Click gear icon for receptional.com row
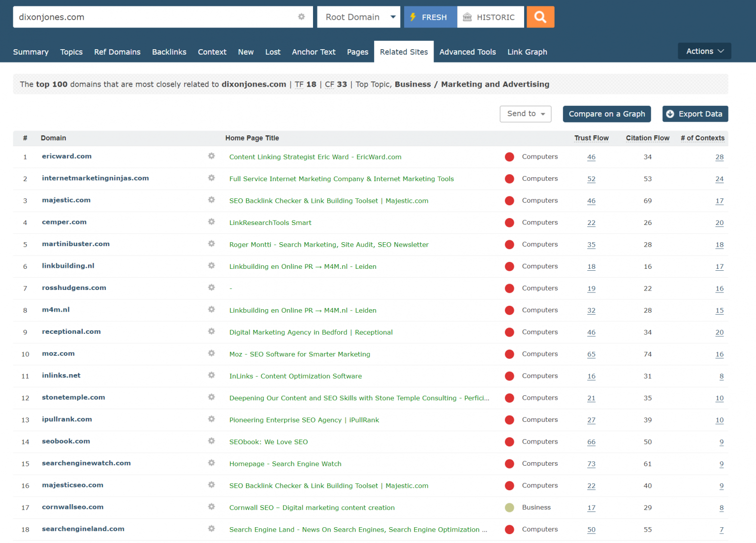Screen dimensions: 756x543 [x=211, y=331]
